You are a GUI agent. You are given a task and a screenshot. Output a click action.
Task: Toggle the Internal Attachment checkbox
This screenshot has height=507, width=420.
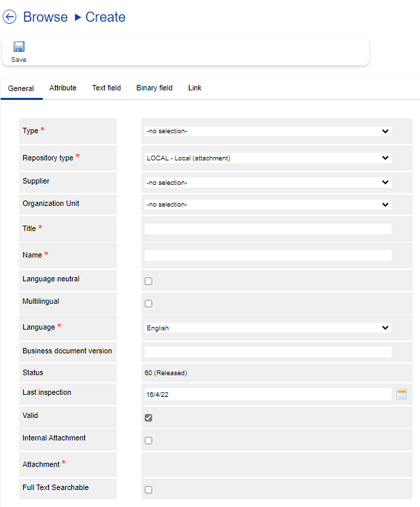pyautogui.click(x=148, y=440)
